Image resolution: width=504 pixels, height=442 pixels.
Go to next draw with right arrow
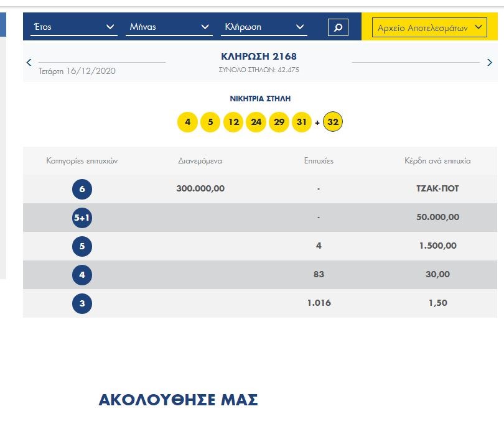[x=490, y=62]
